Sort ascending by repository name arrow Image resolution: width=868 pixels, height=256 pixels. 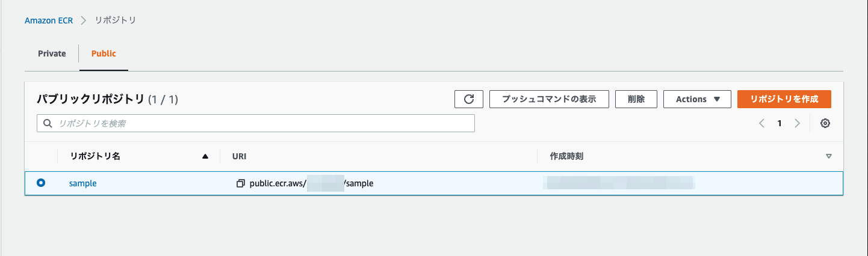tap(205, 156)
